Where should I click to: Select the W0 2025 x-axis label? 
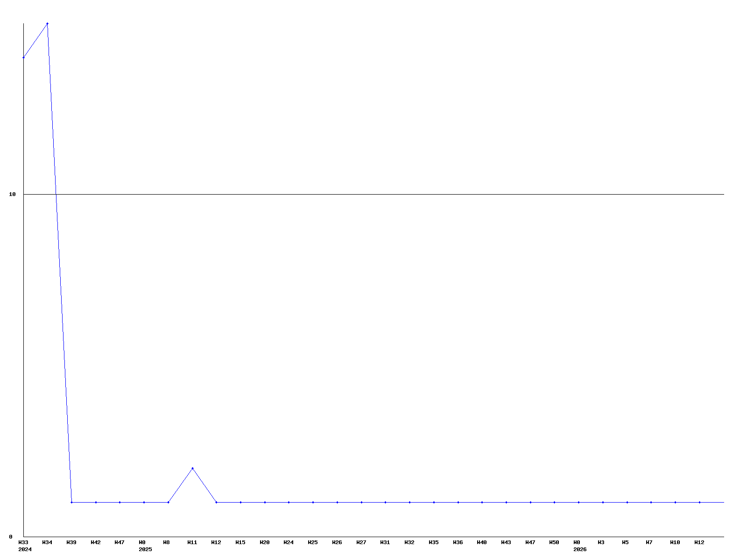(x=145, y=546)
